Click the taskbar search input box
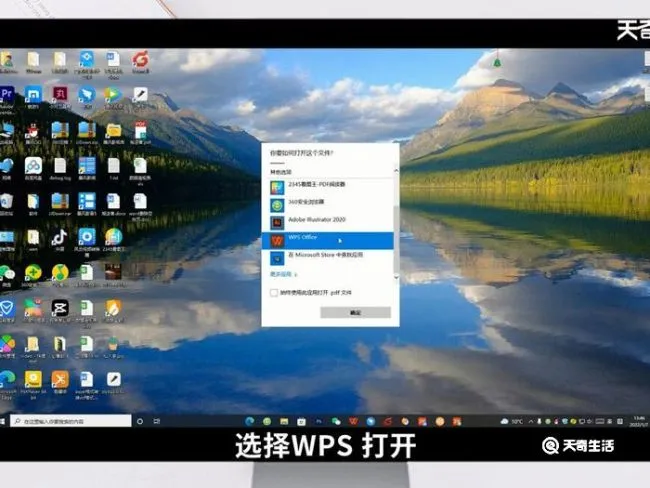 (70, 421)
